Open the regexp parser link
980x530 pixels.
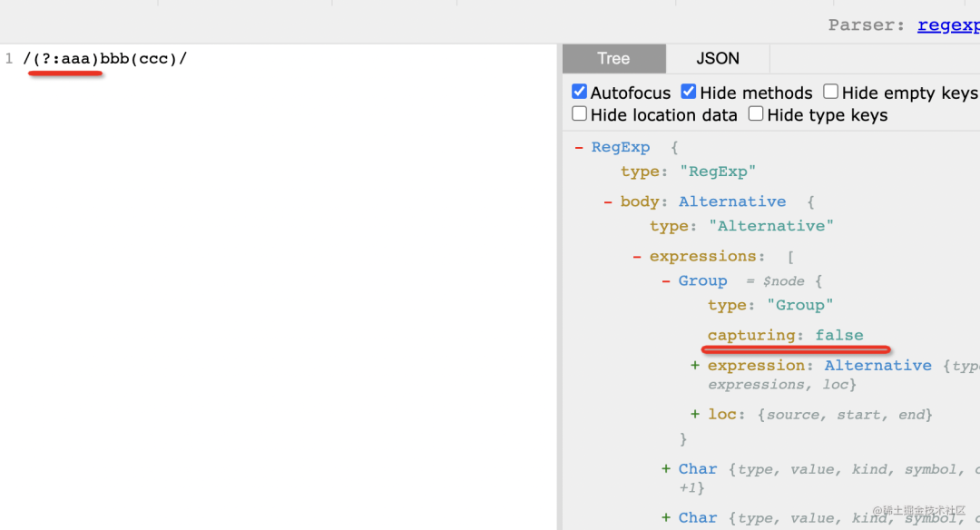point(948,25)
